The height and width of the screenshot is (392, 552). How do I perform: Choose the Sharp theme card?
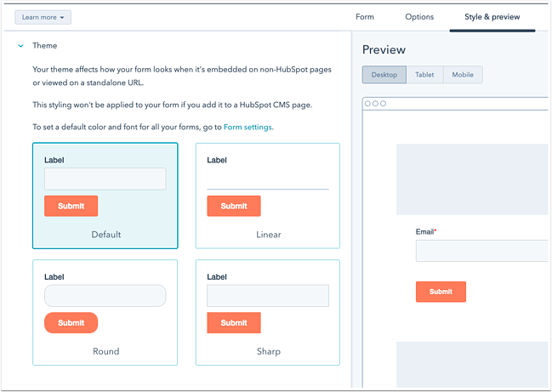pyautogui.click(x=268, y=312)
